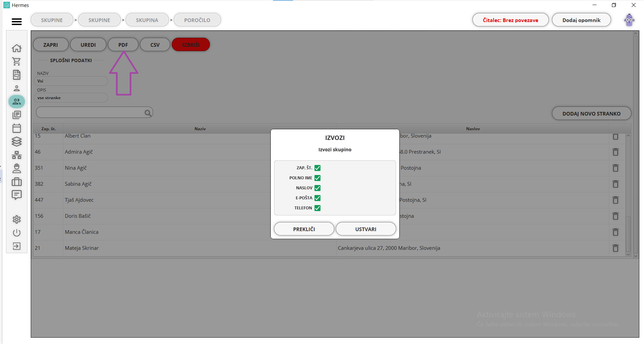
Task: Select the highlighted groups icon
Action: click(17, 102)
